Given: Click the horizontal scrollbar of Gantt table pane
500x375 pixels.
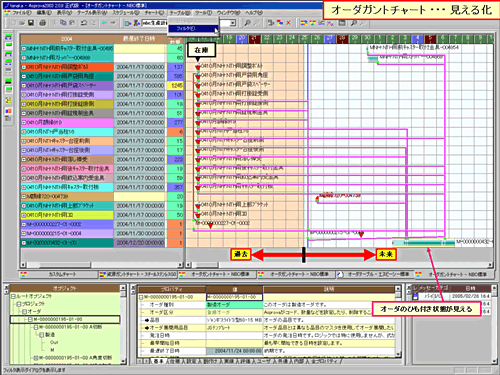Looking at the screenshot, I should (102, 265).
